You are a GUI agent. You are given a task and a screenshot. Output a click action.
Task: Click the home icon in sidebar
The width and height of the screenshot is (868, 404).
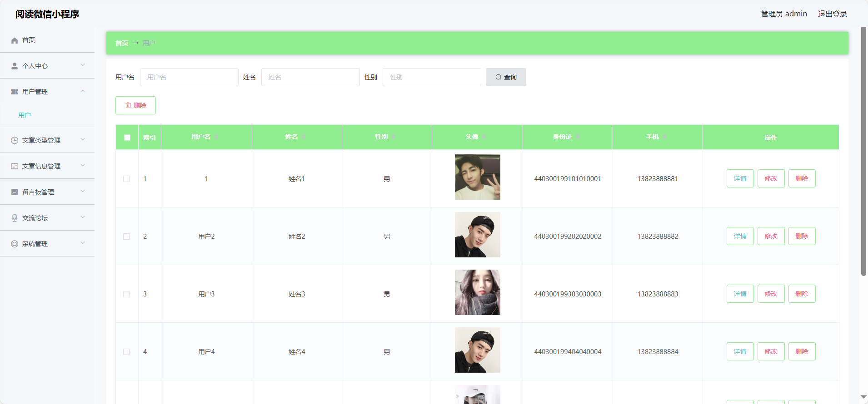pos(15,40)
